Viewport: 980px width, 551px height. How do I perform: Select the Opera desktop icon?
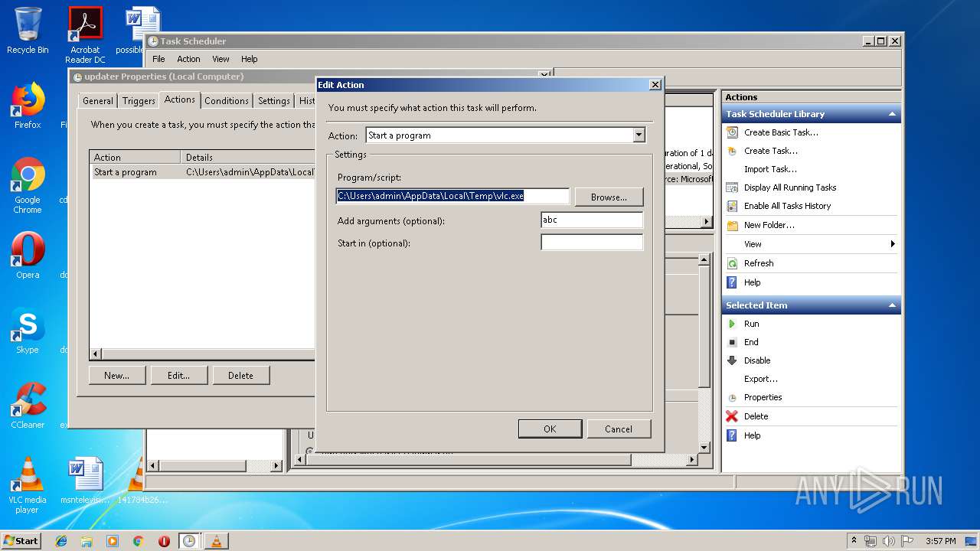click(x=28, y=256)
